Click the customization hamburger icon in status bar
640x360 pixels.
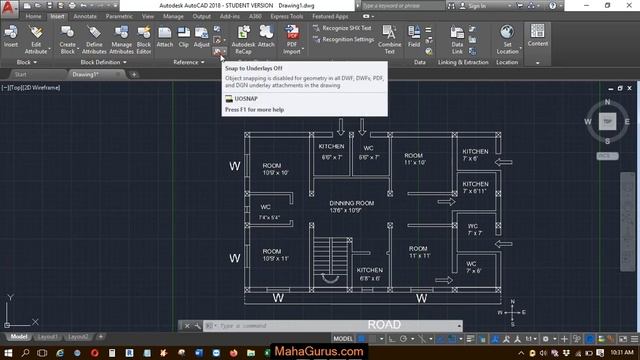coord(634,339)
